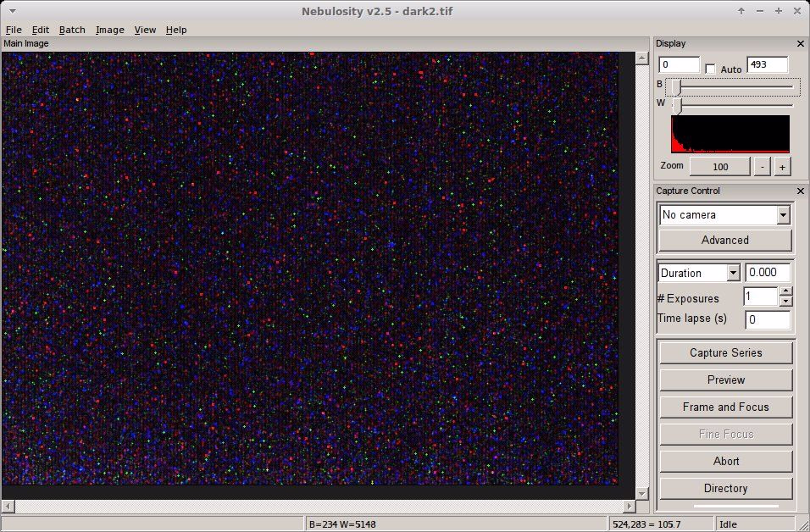Click the Advanced camera settings button

[725, 240]
